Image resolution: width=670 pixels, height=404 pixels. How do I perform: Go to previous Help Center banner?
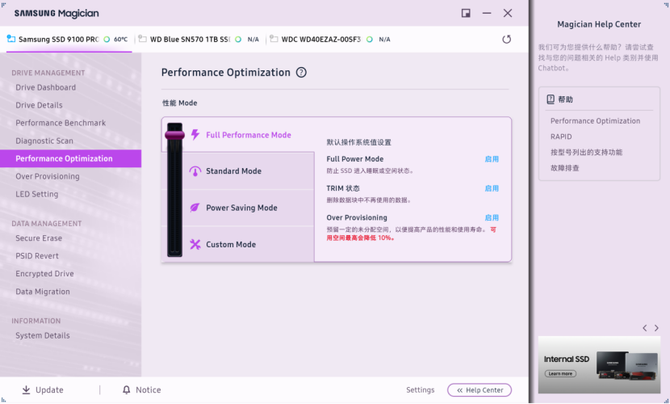(644, 328)
